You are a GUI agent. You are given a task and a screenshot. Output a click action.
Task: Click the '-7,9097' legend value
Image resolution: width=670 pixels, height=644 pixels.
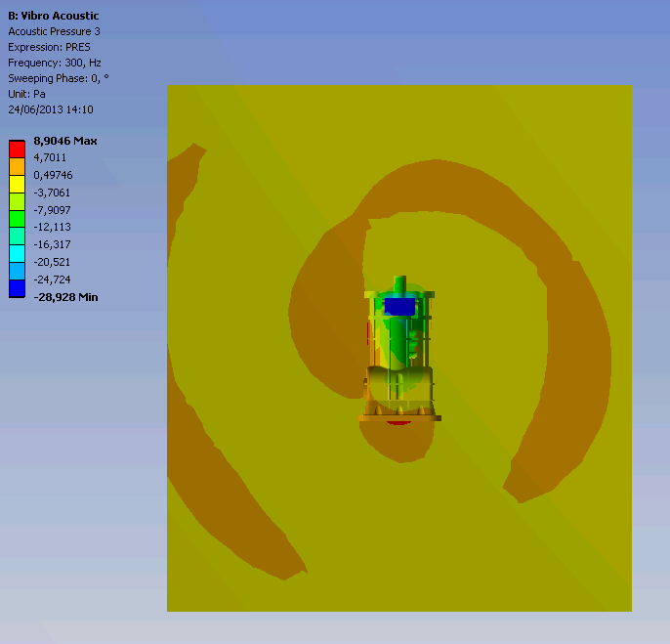click(x=52, y=210)
